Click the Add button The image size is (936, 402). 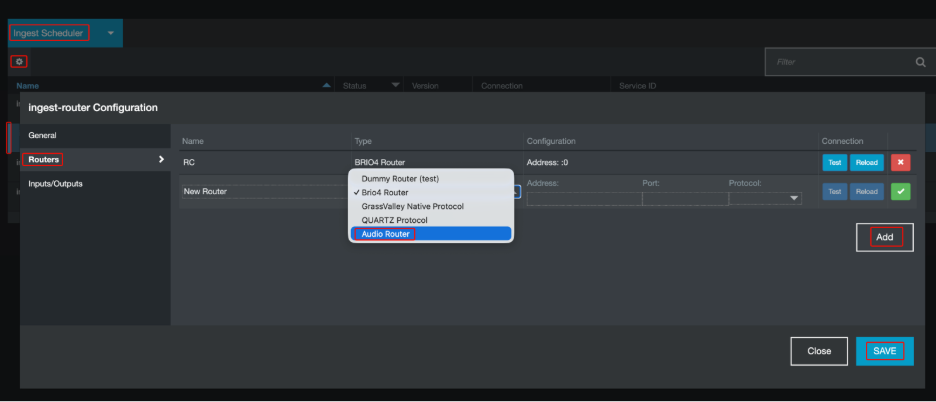click(x=885, y=237)
